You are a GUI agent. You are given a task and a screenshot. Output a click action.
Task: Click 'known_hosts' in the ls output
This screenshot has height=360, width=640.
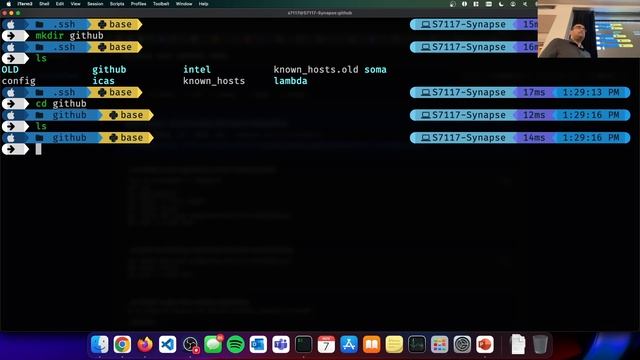point(214,81)
